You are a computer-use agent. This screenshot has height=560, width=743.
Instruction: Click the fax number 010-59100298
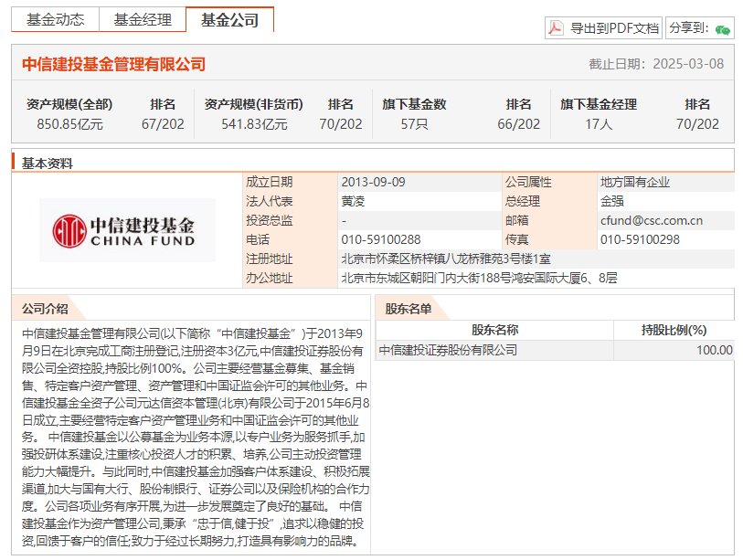(x=640, y=239)
